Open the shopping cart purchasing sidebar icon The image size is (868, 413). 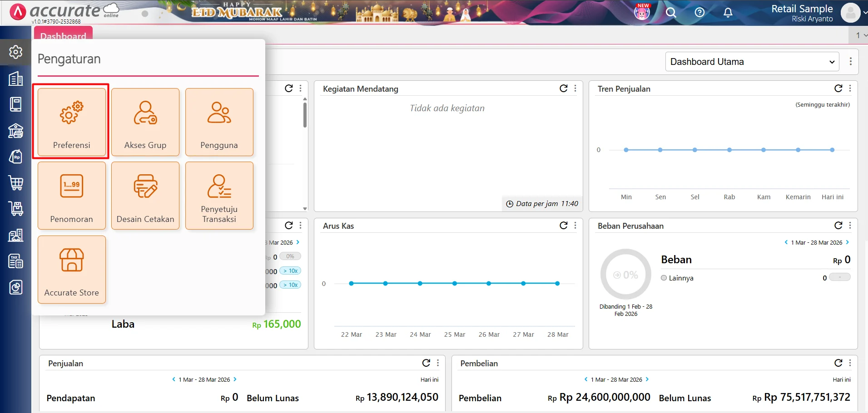coord(16,183)
